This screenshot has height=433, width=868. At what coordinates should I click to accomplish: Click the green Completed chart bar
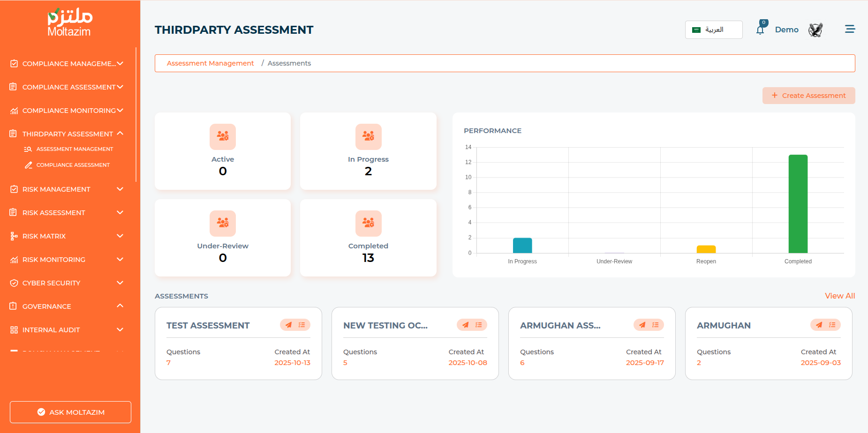pyautogui.click(x=798, y=204)
